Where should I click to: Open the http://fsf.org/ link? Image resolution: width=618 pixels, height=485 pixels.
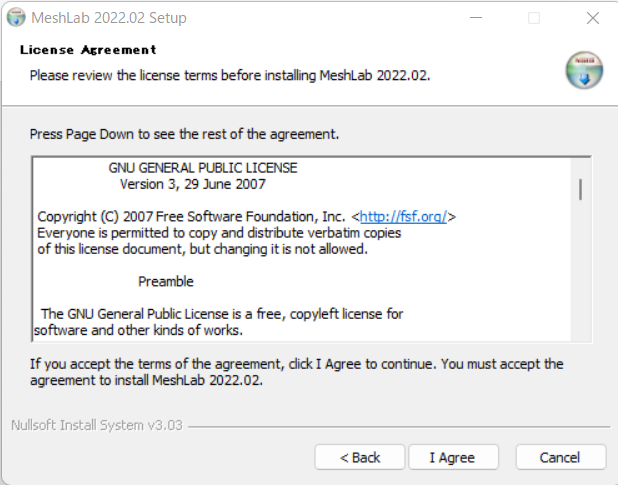point(403,217)
